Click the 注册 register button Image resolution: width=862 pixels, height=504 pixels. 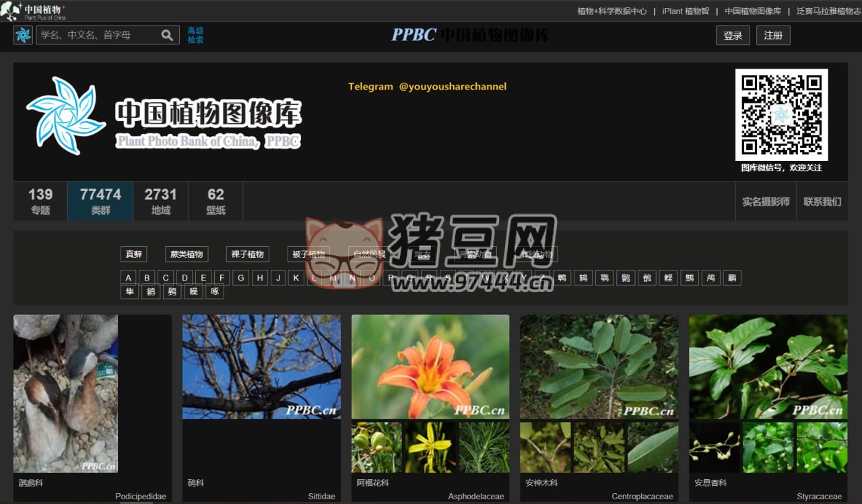point(773,35)
